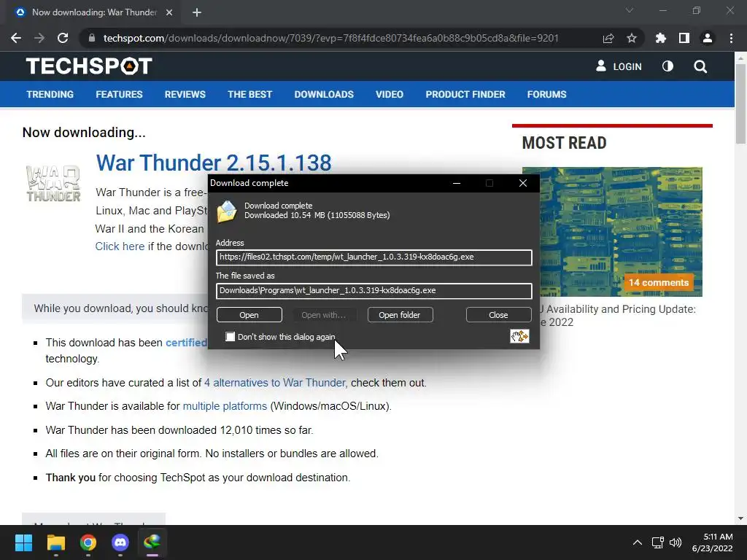This screenshot has width=747, height=560.
Task: Open the PRODUCT FINDER nav item
Action: 465,94
